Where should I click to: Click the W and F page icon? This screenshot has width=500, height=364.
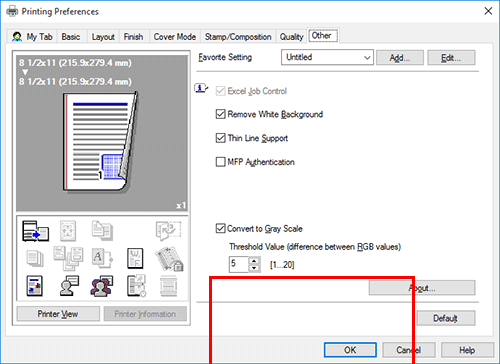(135, 258)
